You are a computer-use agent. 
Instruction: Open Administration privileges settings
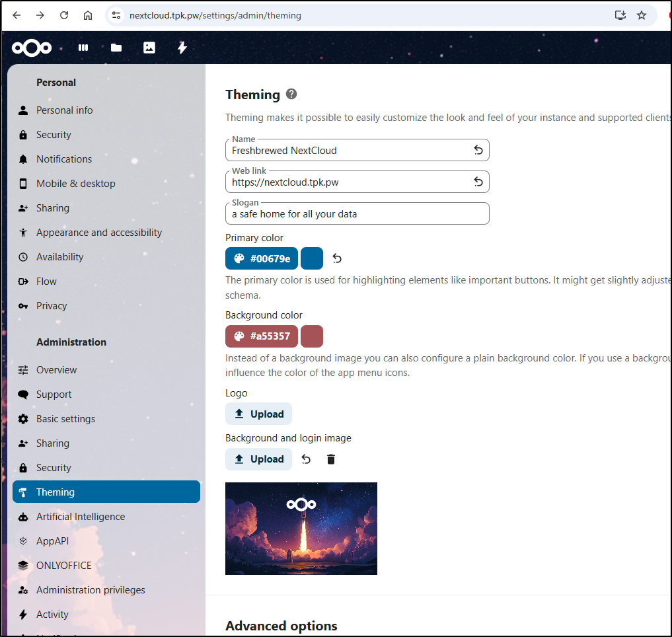point(106,590)
